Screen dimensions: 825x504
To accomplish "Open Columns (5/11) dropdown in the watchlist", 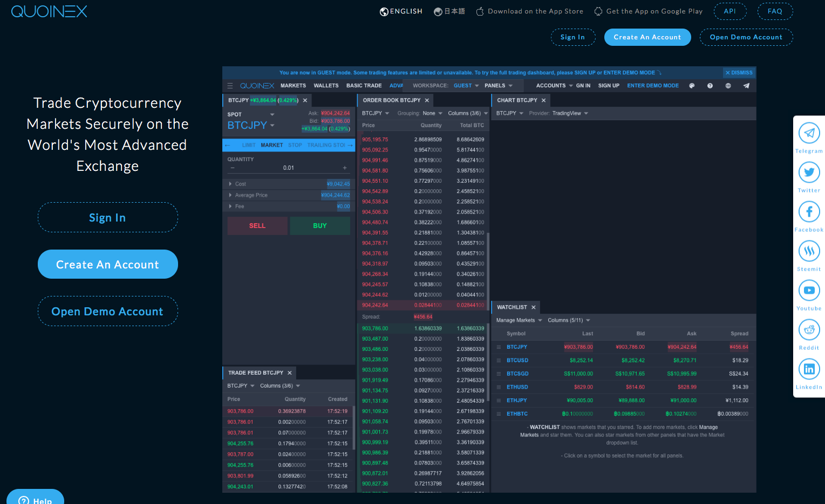I will [569, 320].
